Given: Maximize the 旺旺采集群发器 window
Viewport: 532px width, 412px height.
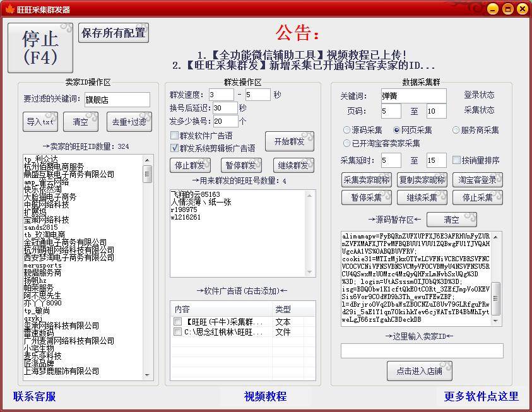Looking at the screenshot, I should pyautogui.click(x=507, y=9).
